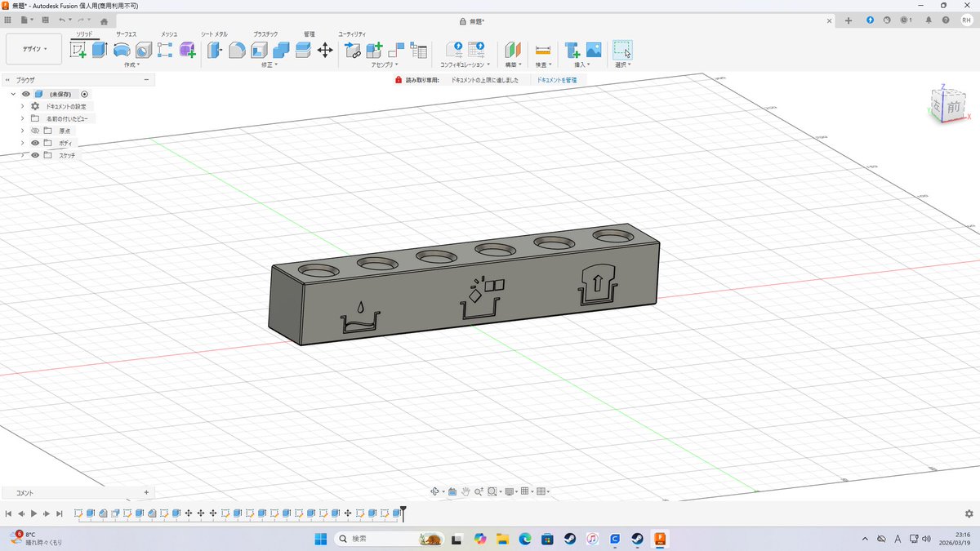Expand the ボディ tree node
This screenshot has width=980, height=551.
23,143
